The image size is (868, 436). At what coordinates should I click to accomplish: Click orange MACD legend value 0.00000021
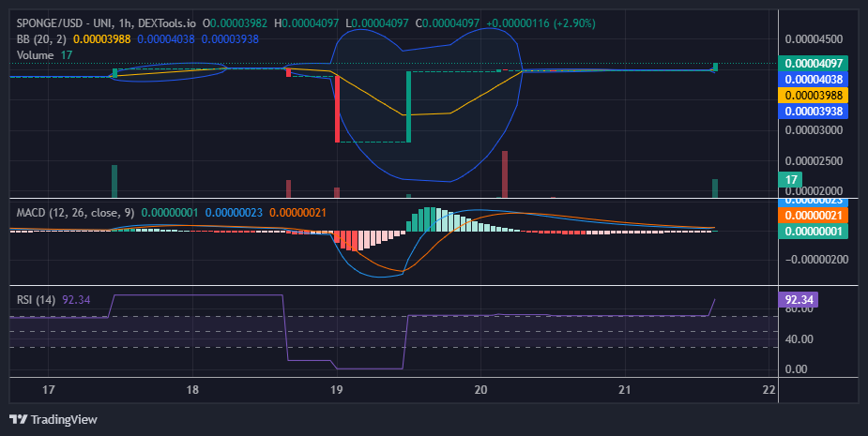297,213
